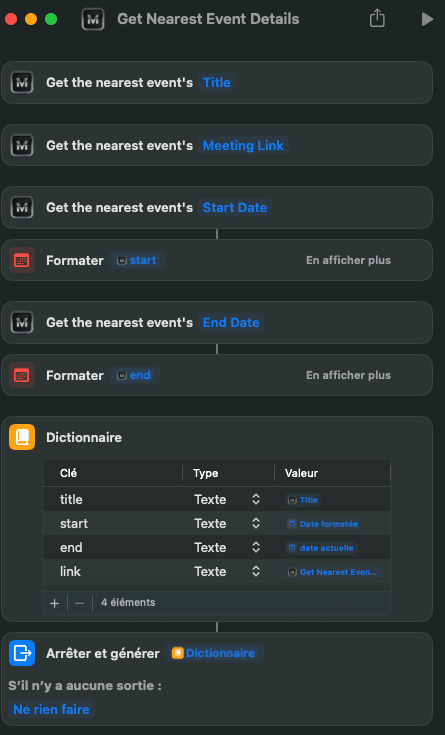
Task: Add a dictionary item with the plus button
Action: pos(54,603)
